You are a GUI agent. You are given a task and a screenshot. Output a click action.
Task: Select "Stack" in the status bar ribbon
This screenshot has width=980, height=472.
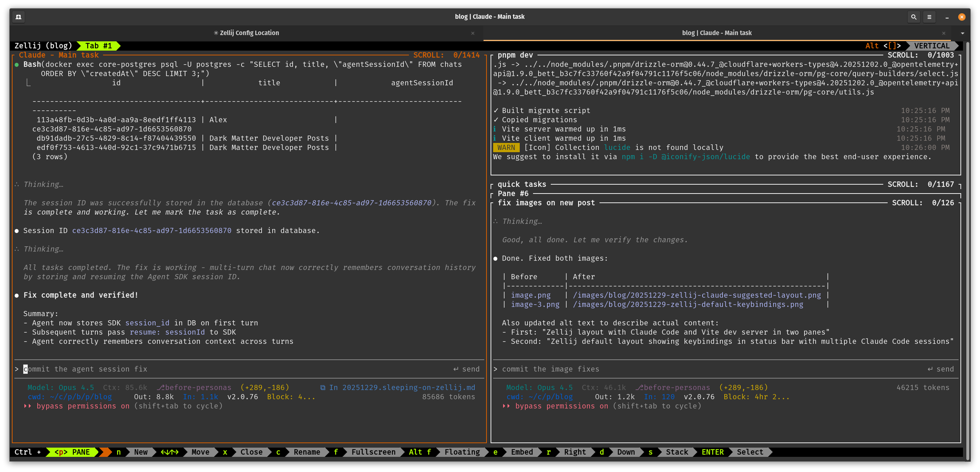click(x=676, y=452)
